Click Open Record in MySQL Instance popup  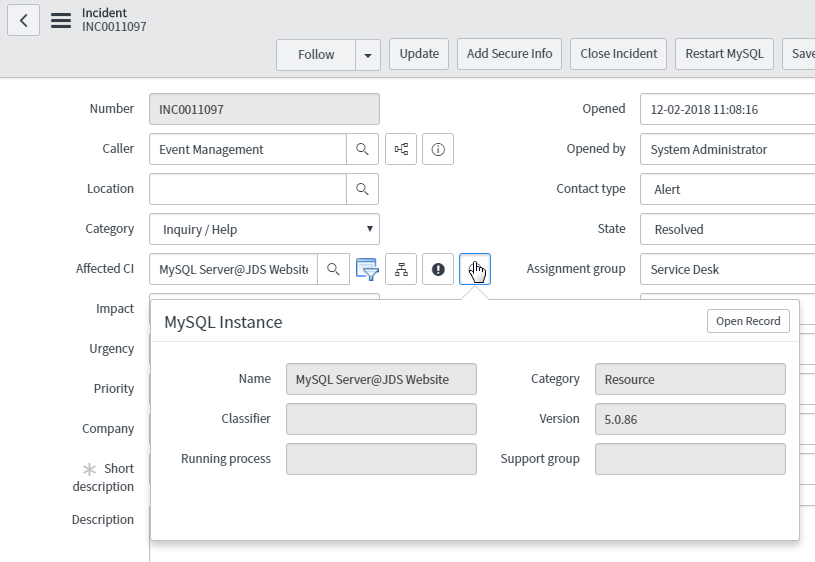748,321
